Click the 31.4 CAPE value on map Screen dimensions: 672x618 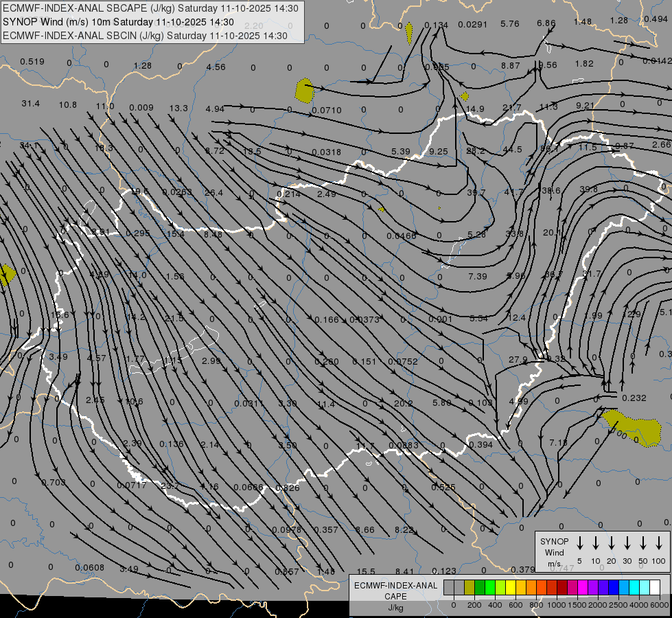pos(30,104)
